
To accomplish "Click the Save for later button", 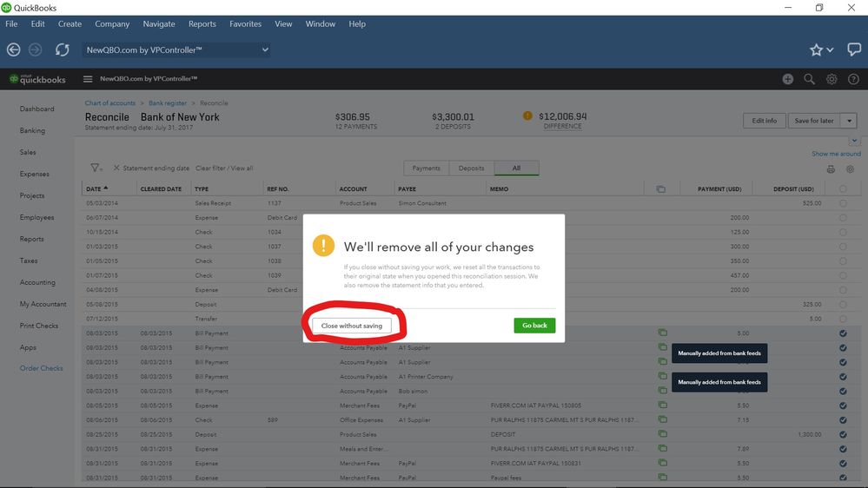I will pos(814,121).
